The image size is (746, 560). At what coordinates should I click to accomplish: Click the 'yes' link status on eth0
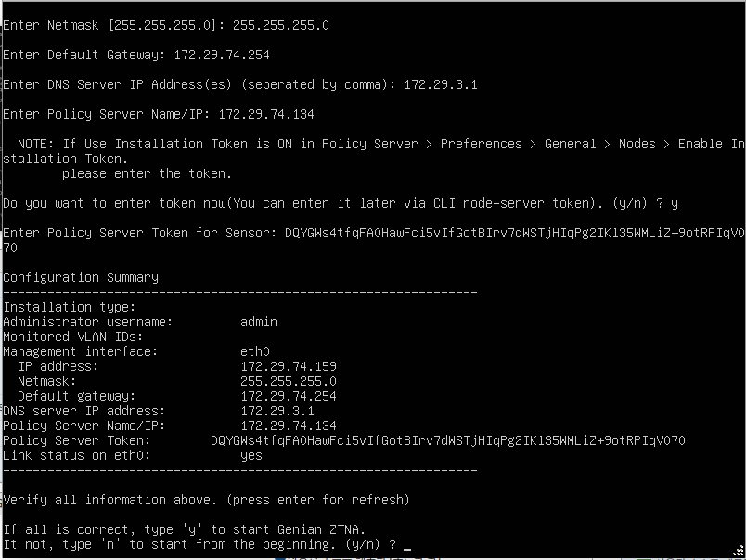[251, 455]
